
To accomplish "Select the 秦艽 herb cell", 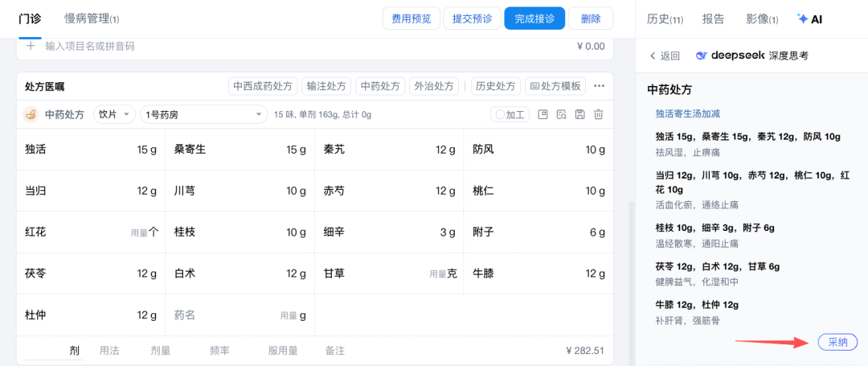I will click(x=389, y=150).
